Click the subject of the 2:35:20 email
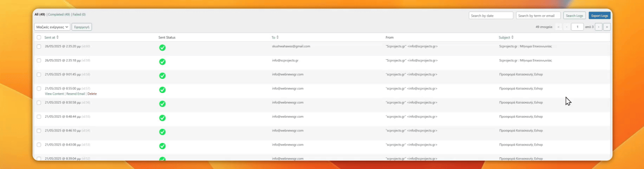The height and width of the screenshot is (169, 644). click(x=526, y=46)
